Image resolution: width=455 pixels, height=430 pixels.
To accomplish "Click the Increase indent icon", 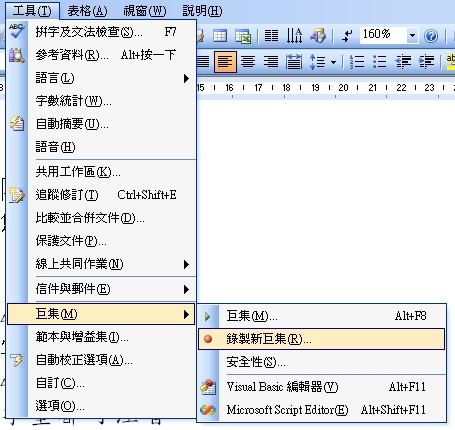I will coord(426,62).
